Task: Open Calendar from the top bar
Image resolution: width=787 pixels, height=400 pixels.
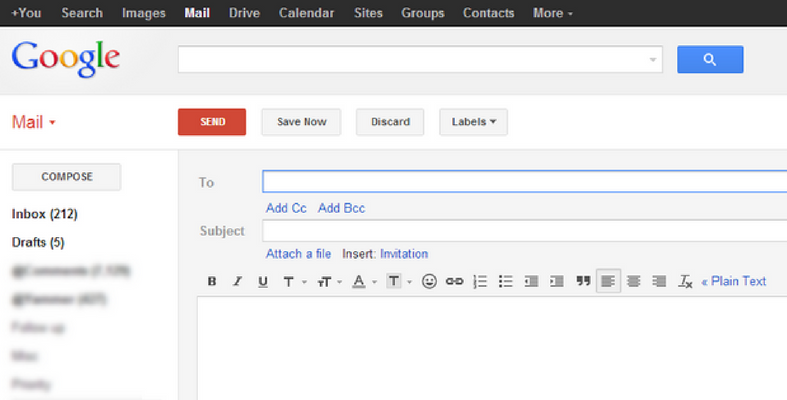Action: tap(306, 13)
